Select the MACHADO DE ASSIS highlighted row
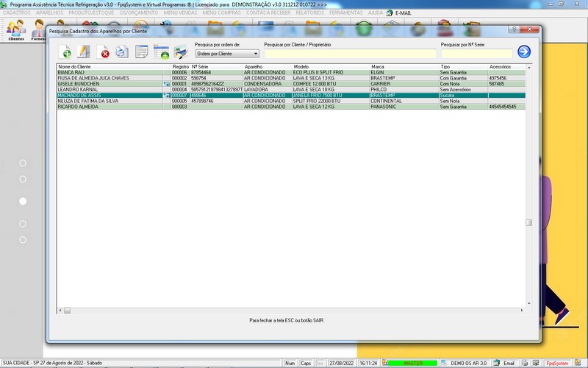The height and width of the screenshot is (368, 588). click(x=291, y=96)
